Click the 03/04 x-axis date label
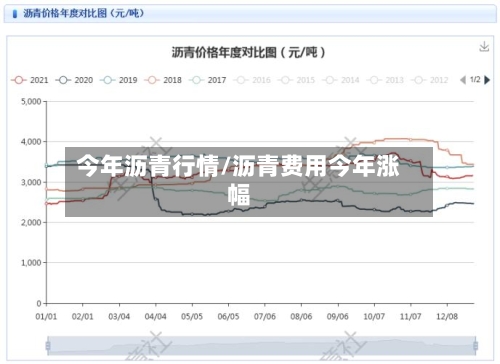 (119, 316)
